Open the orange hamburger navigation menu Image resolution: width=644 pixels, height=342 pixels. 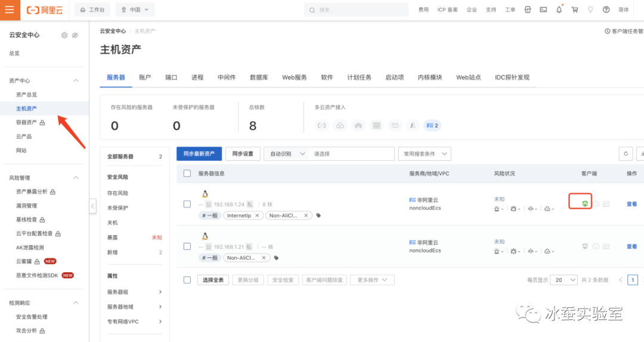[x=10, y=10]
